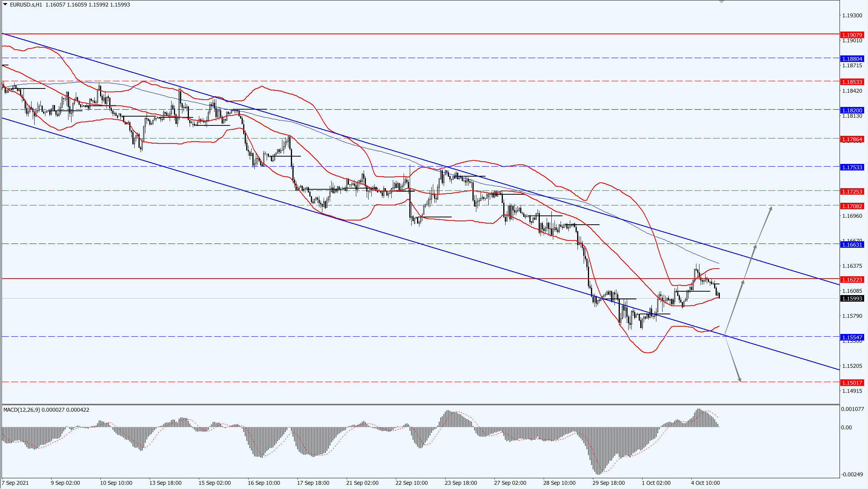Click the 9 Sep 02:00 time label
Image resolution: width=868 pixels, height=489 pixels.
click(x=65, y=483)
